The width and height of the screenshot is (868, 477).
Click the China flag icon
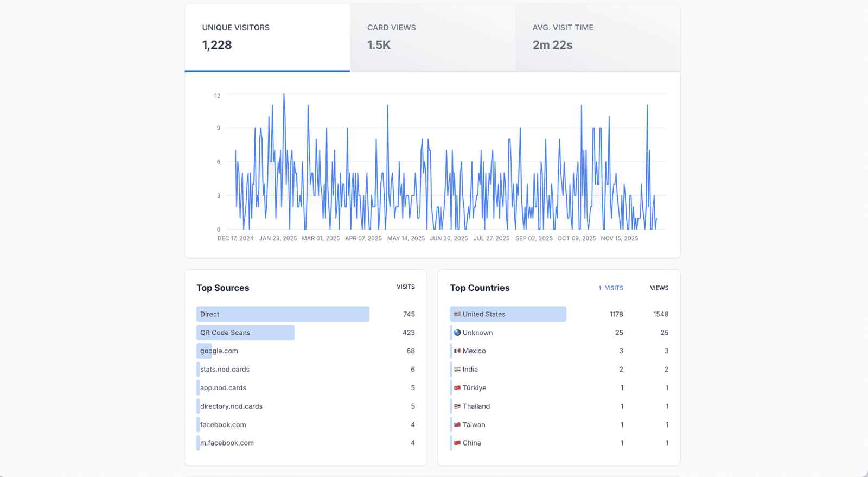pyautogui.click(x=457, y=443)
